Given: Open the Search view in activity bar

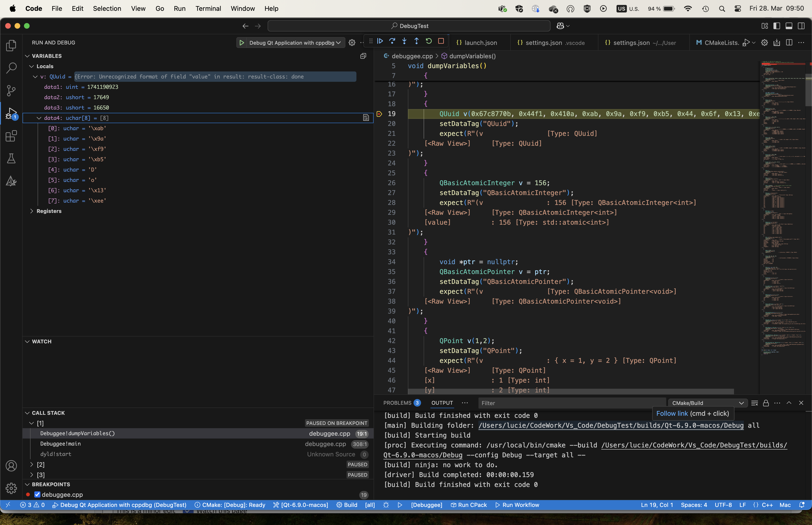Looking at the screenshot, I should (x=11, y=68).
